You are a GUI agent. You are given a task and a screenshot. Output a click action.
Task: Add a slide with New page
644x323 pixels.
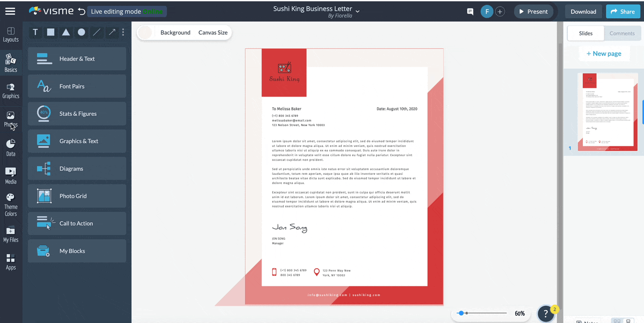click(x=604, y=54)
